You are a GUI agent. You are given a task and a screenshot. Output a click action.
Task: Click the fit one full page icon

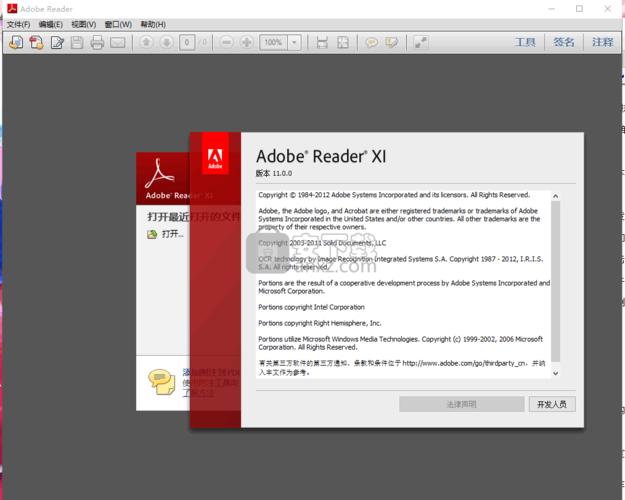pos(343,42)
